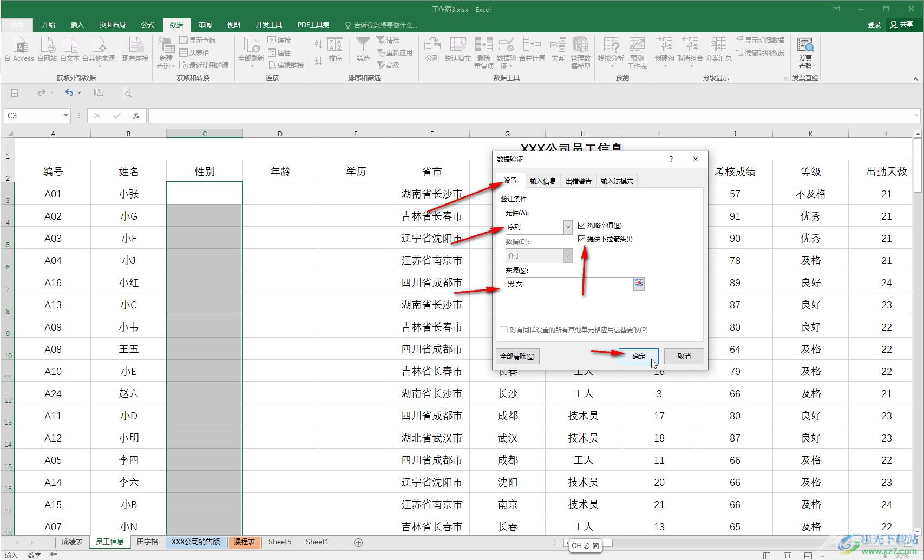Switch to the 出错警告 tab
The image size is (924, 560).
click(x=579, y=181)
